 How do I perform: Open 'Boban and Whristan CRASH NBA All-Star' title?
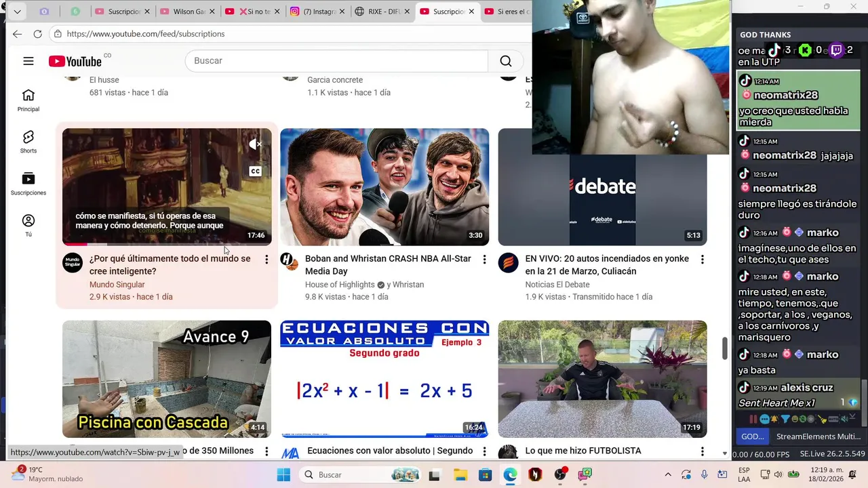tap(388, 265)
